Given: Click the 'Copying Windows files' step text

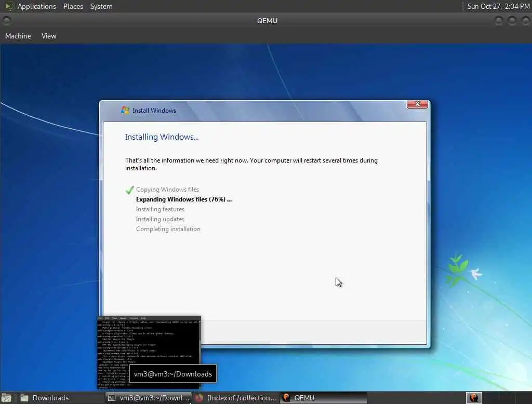Looking at the screenshot, I should [167, 190].
